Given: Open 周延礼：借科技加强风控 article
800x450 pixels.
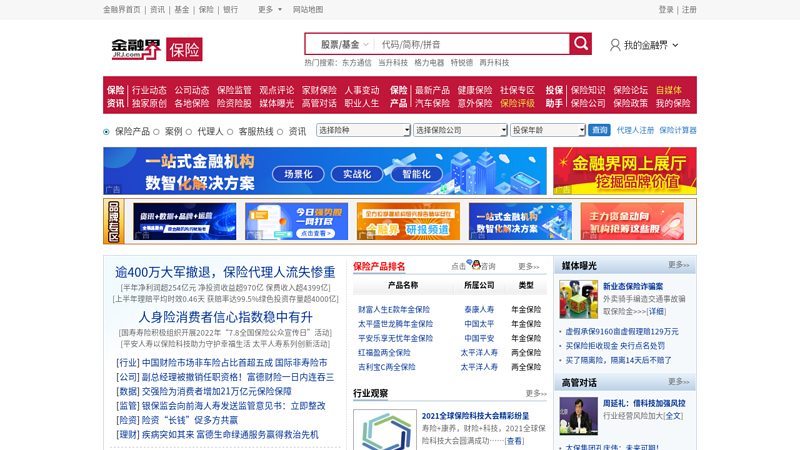Looking at the screenshot, I should tap(644, 403).
